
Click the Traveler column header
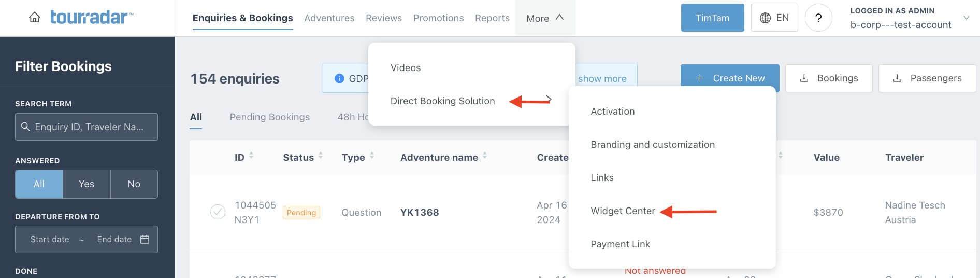(904, 158)
